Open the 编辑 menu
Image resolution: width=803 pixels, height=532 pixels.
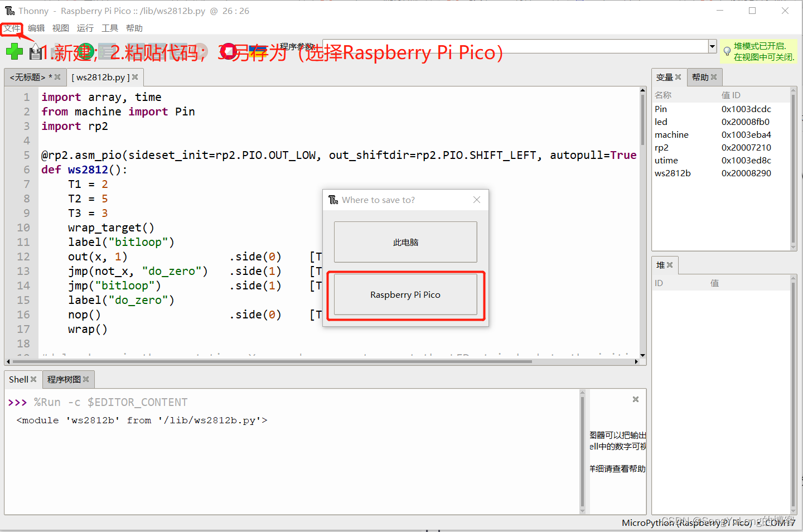36,28
